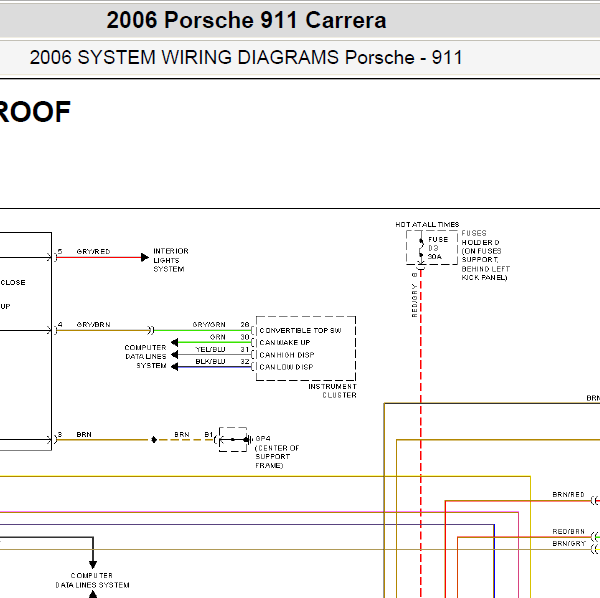
Task: Select the 'FUSE D3 30A' fuse label
Action: [x=437, y=248]
